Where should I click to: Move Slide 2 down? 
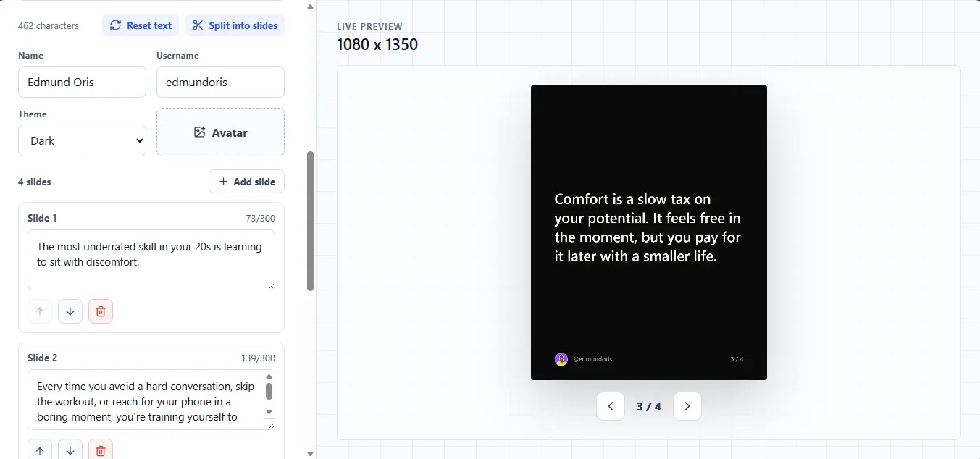coord(70,450)
